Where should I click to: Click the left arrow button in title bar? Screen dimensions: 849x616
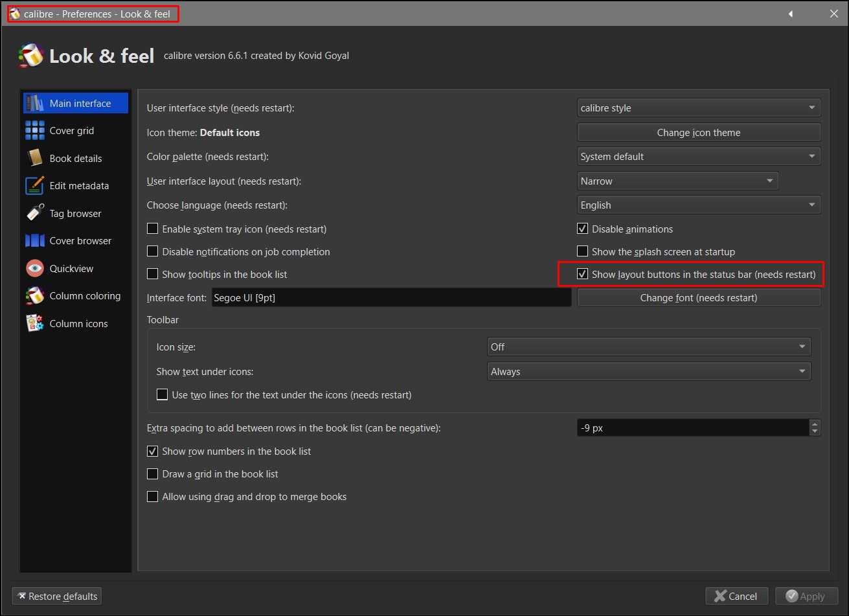(791, 14)
